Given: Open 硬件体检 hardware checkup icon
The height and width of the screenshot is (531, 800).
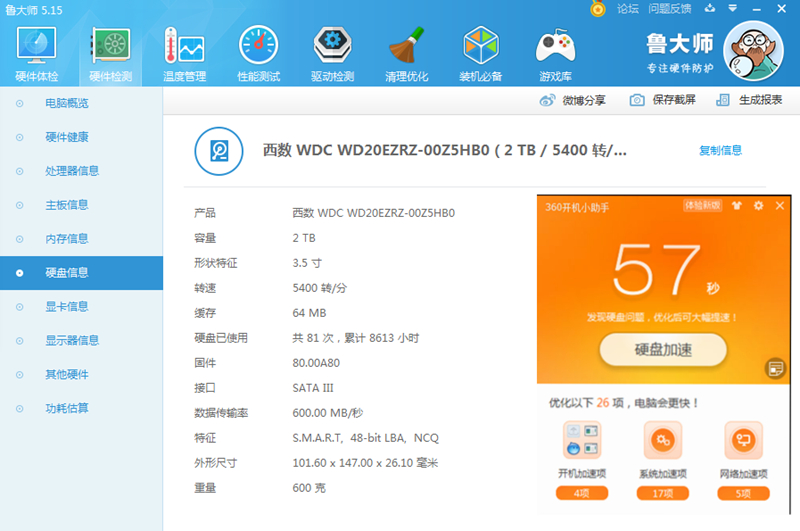Looking at the screenshot, I should pyautogui.click(x=37, y=54).
